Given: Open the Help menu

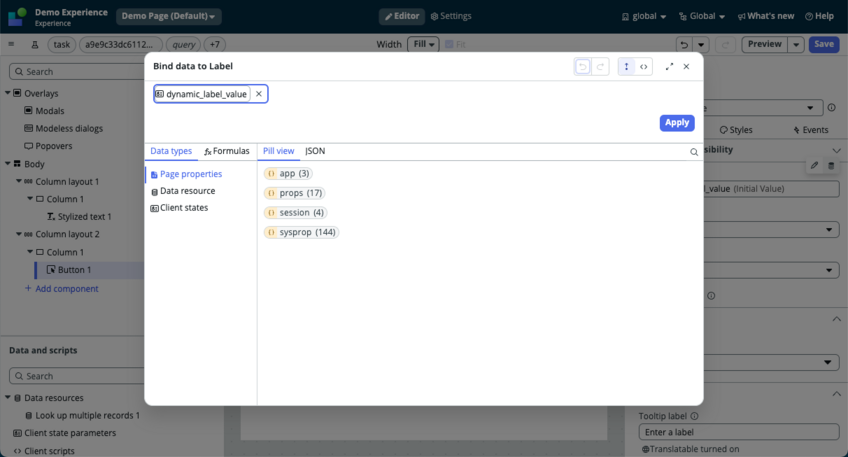Looking at the screenshot, I should [x=819, y=16].
